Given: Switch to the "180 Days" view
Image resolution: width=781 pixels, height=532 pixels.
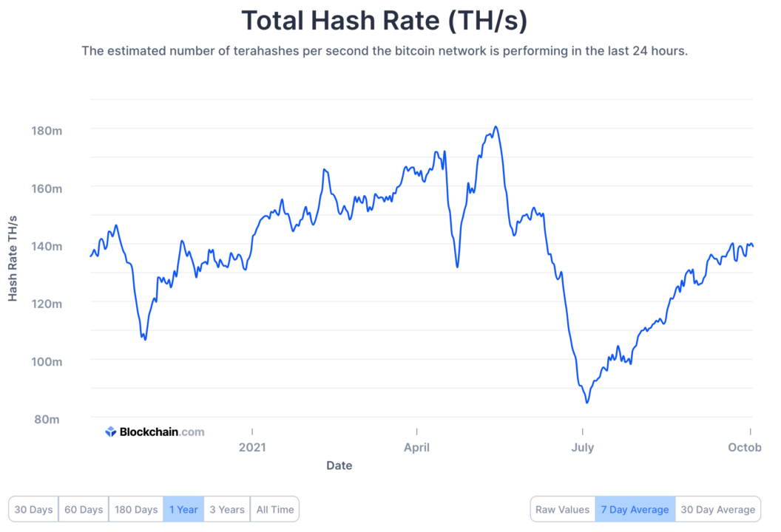Looking at the screenshot, I should (135, 509).
